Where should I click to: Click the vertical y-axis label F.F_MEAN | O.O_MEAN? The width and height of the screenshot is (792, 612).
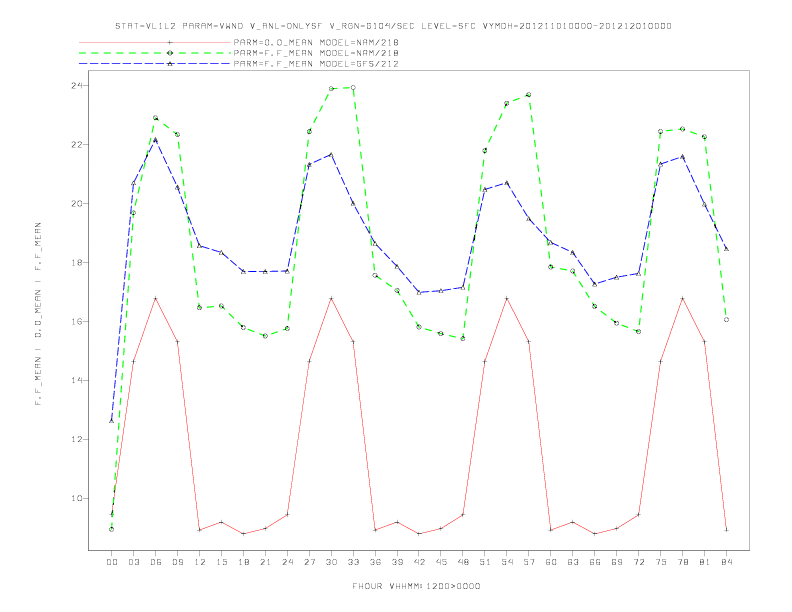38,314
